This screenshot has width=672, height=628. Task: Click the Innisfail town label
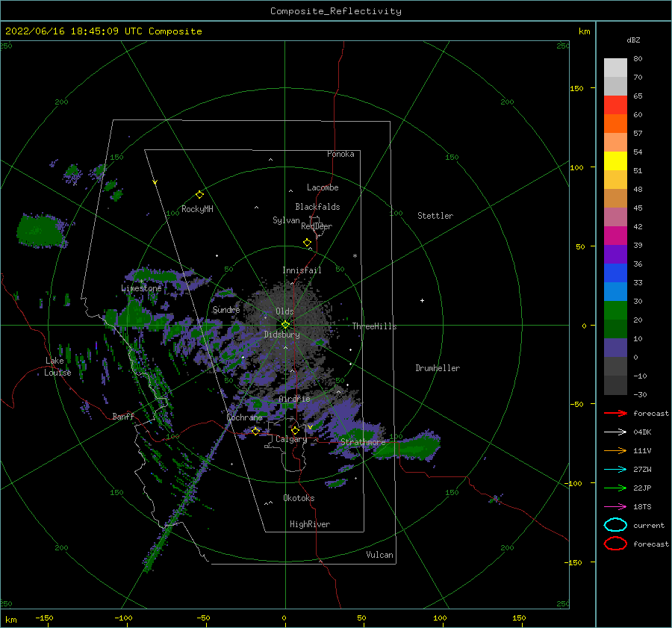pyautogui.click(x=302, y=270)
